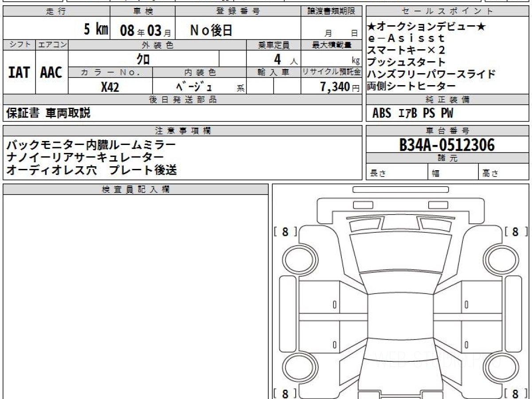Select "ハンズフリーパワースライド" line

tap(431, 74)
